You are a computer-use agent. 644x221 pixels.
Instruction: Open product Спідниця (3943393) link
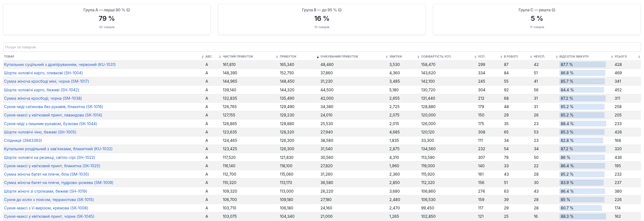23,140
